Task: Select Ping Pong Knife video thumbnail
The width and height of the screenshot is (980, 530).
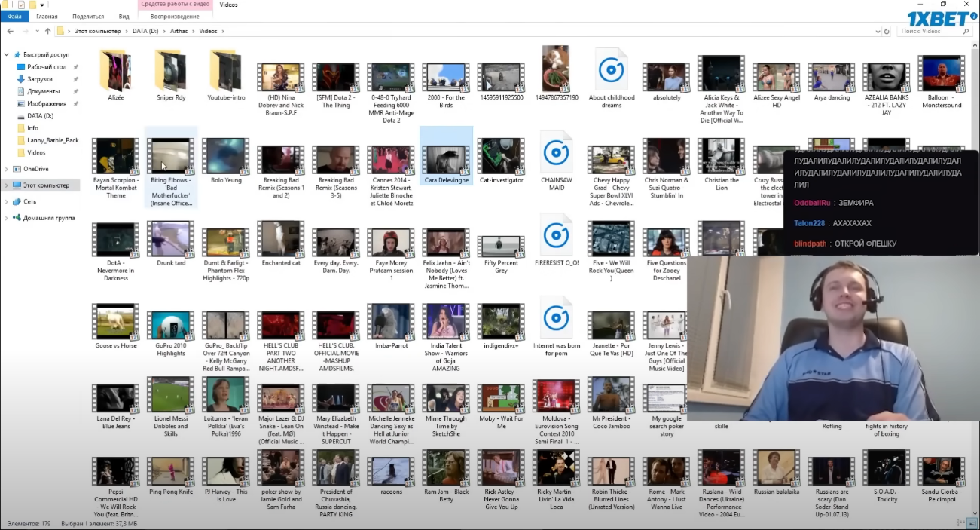Action: [x=170, y=468]
